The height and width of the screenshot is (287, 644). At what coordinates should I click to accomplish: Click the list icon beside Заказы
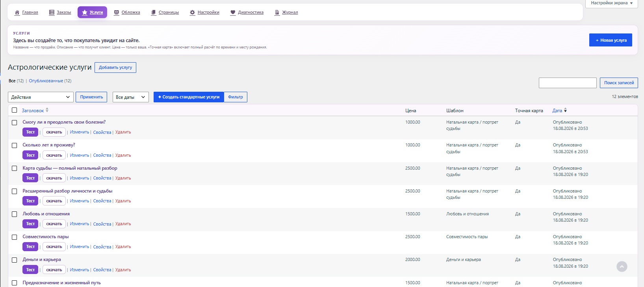[x=52, y=13]
